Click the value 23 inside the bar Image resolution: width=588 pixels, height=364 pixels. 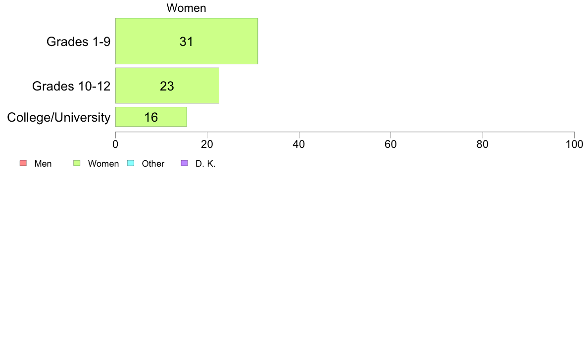point(167,86)
